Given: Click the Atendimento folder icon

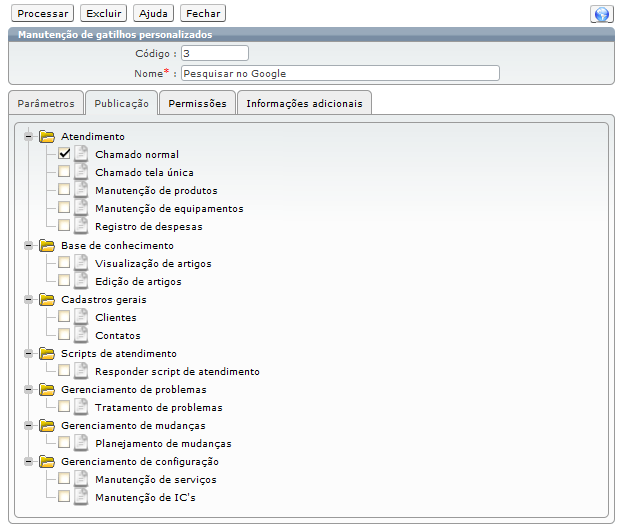Looking at the screenshot, I should (47, 136).
